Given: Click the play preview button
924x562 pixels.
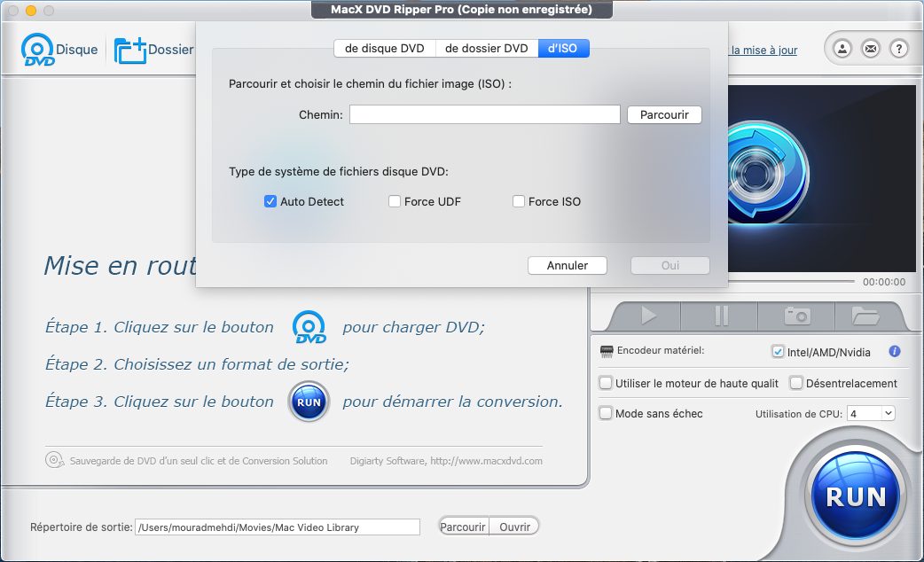Looking at the screenshot, I should [x=648, y=316].
